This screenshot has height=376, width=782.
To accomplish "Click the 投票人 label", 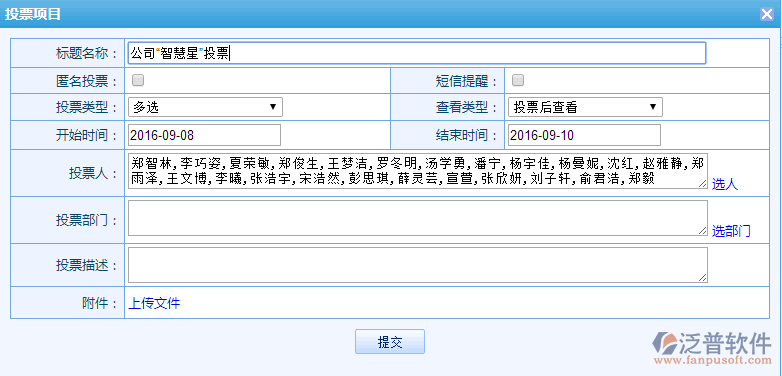I will 93,174.
